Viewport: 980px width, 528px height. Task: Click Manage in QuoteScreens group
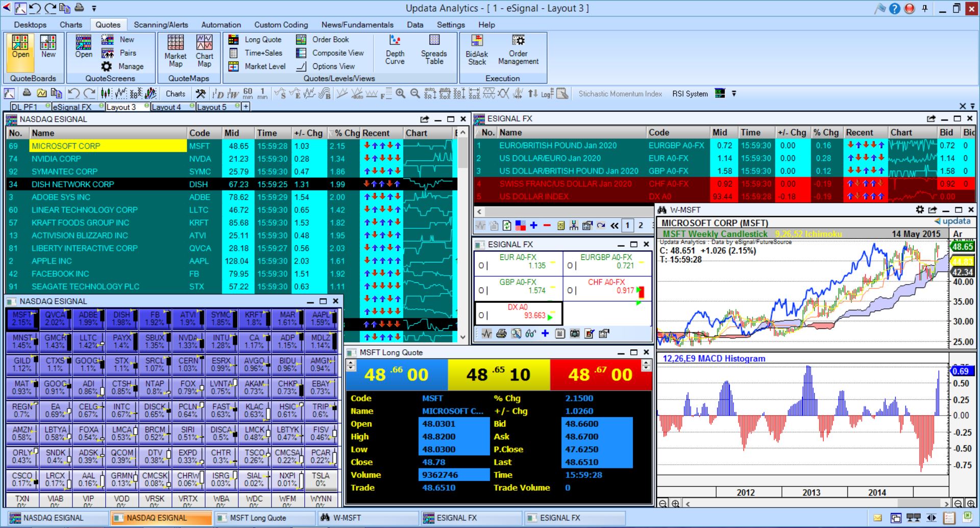click(x=122, y=66)
